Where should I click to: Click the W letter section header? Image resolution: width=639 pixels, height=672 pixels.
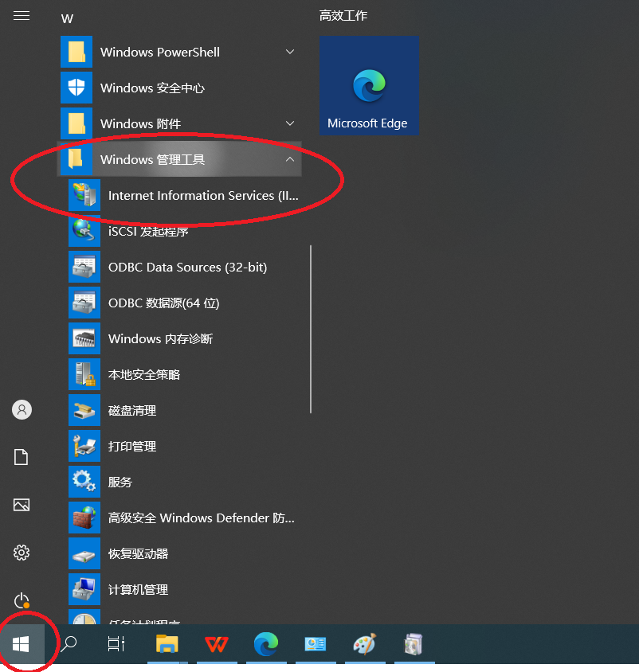coord(68,19)
